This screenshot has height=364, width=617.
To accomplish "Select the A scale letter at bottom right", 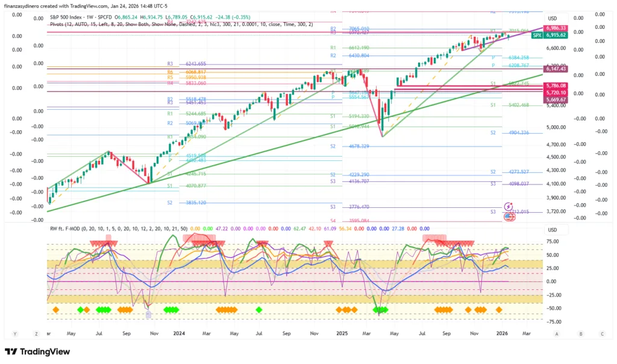I will (557, 333).
